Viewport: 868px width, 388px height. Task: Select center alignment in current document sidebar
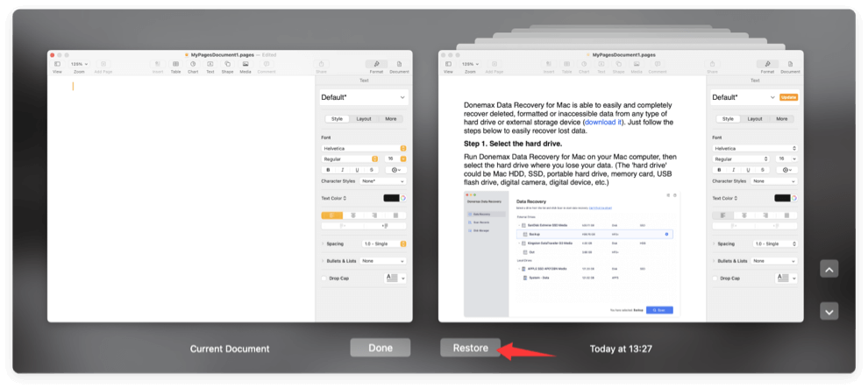coord(353,215)
